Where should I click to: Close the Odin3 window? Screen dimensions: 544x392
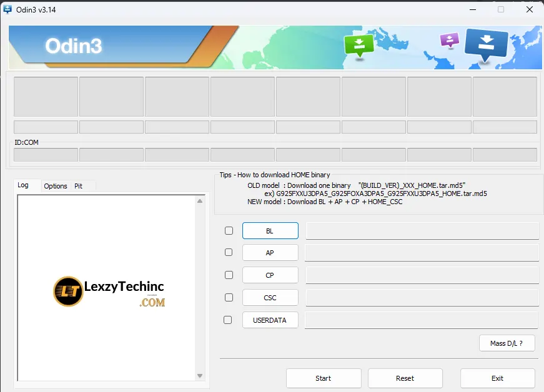pos(530,9)
